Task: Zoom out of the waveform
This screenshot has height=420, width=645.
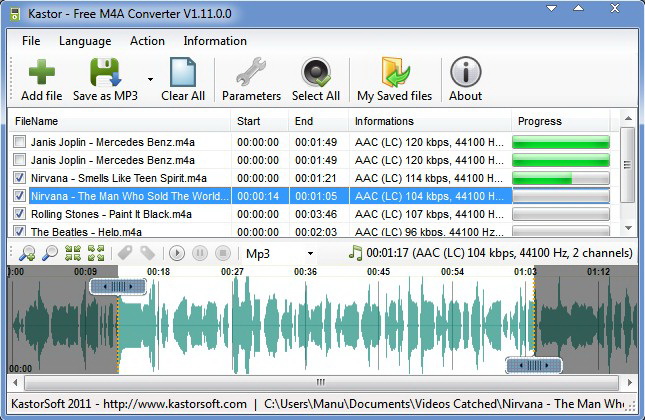Action: click(x=50, y=253)
